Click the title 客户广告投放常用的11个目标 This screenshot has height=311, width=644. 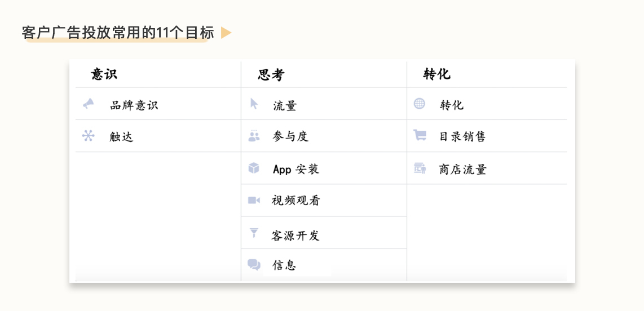coord(117,33)
